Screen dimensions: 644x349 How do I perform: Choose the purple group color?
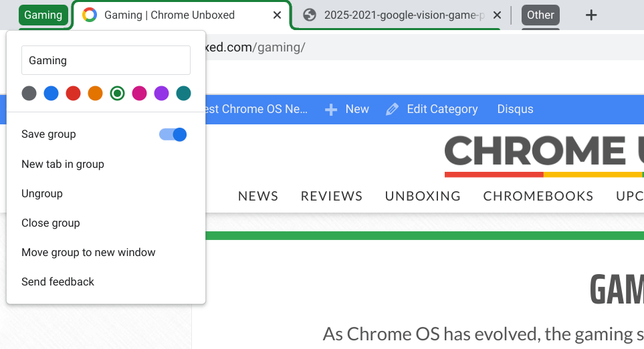(161, 93)
